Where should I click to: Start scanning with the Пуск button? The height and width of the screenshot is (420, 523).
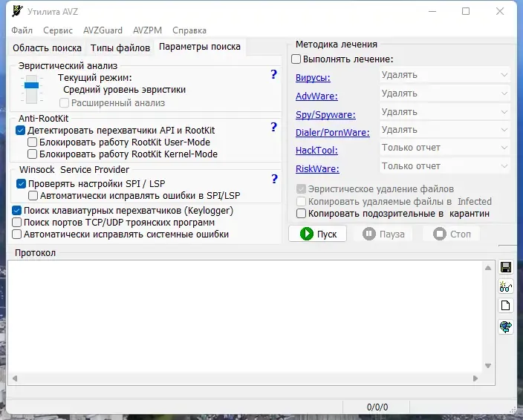pyautogui.click(x=317, y=234)
